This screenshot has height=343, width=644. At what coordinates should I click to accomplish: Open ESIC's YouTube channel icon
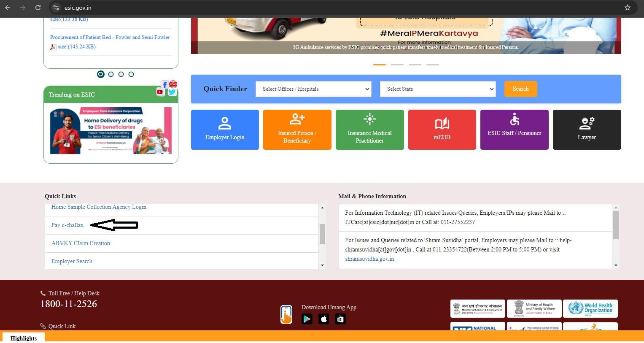click(x=160, y=92)
